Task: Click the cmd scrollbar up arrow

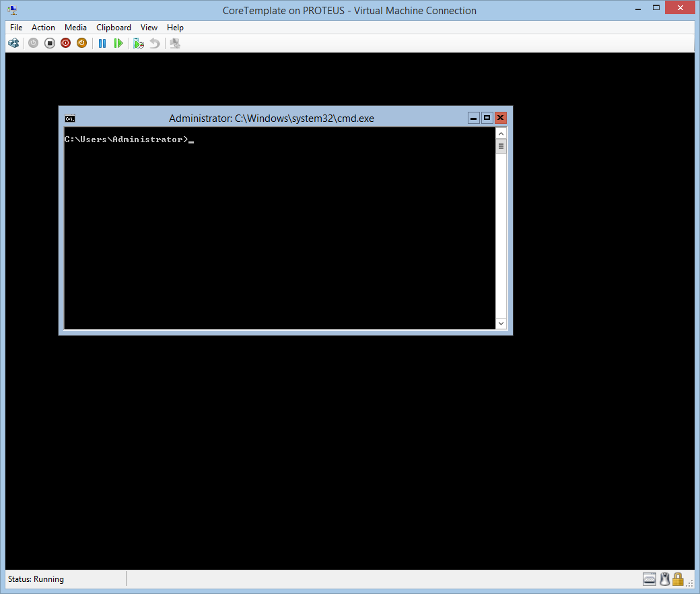Action: pos(501,133)
